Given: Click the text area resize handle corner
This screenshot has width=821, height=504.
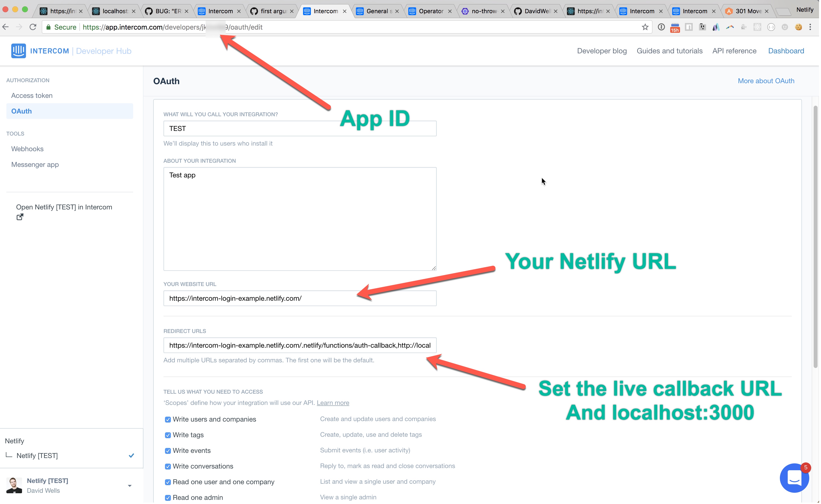Looking at the screenshot, I should pyautogui.click(x=434, y=269).
